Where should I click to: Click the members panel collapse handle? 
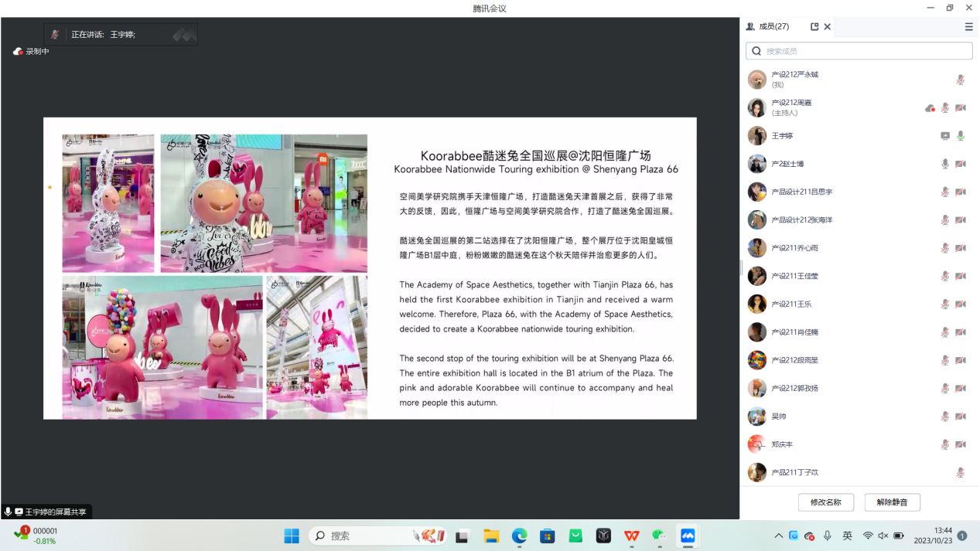tap(741, 268)
